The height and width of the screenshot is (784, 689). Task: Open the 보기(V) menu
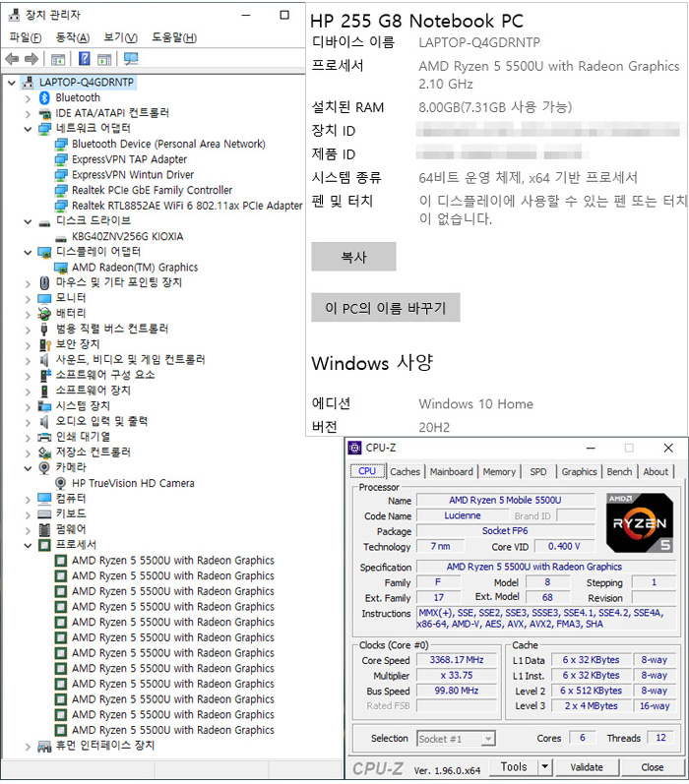(120, 37)
